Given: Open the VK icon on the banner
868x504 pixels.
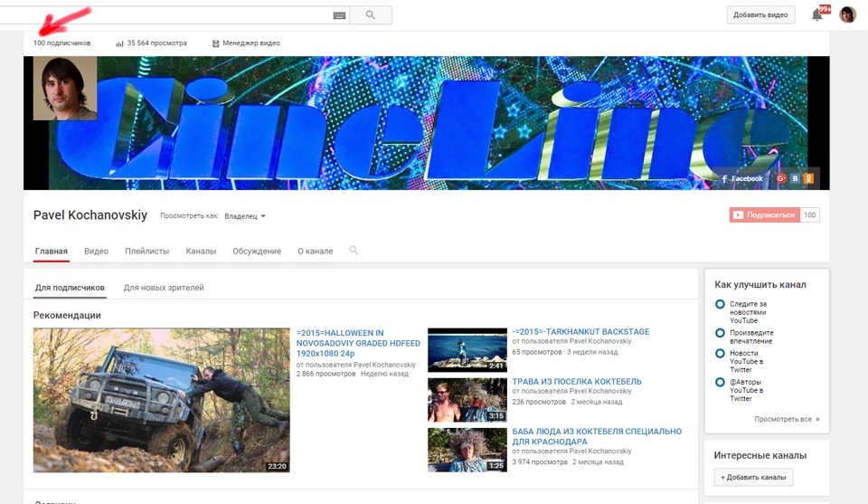Looking at the screenshot, I should [795, 178].
